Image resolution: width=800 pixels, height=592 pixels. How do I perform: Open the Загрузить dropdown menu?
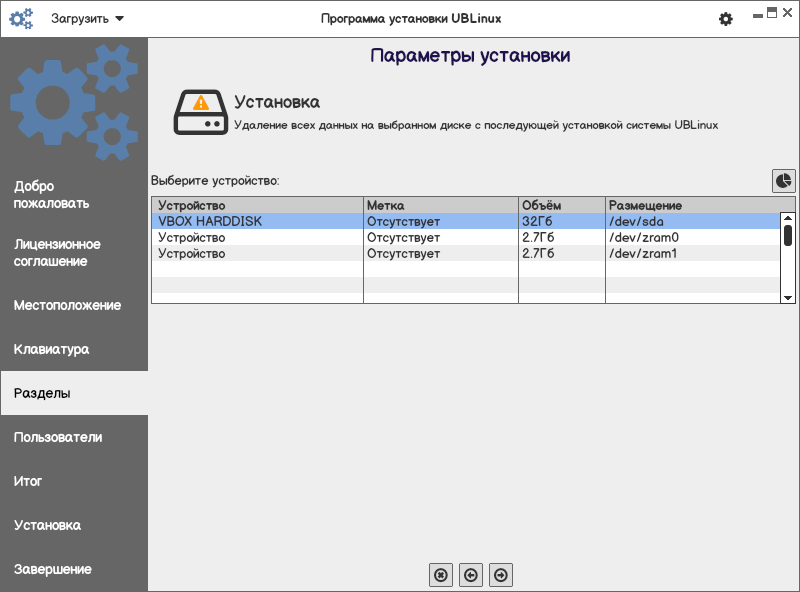click(x=89, y=19)
